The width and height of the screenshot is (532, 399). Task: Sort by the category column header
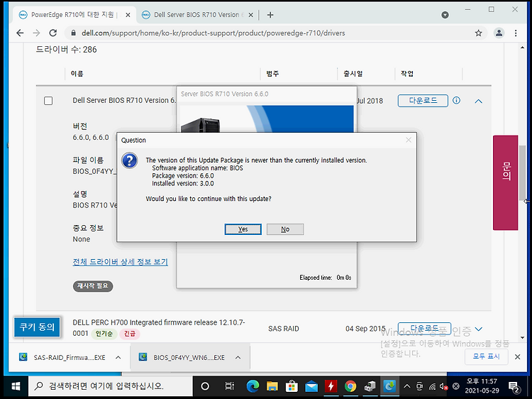click(x=272, y=74)
